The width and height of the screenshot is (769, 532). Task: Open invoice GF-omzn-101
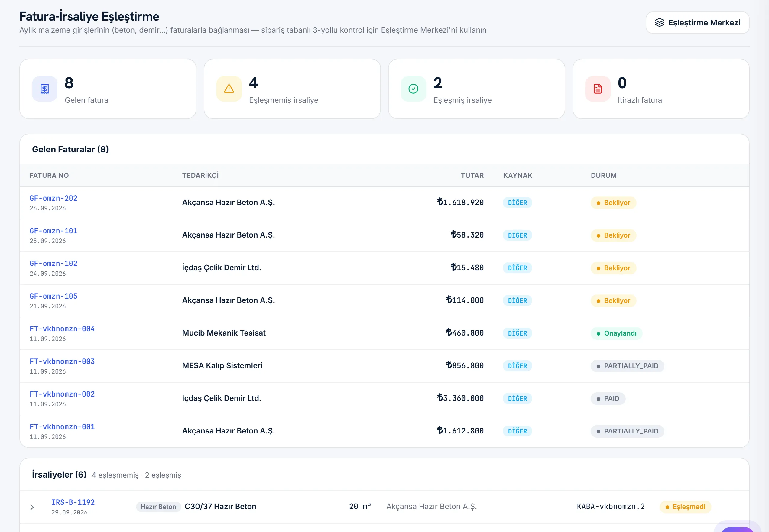coord(54,231)
